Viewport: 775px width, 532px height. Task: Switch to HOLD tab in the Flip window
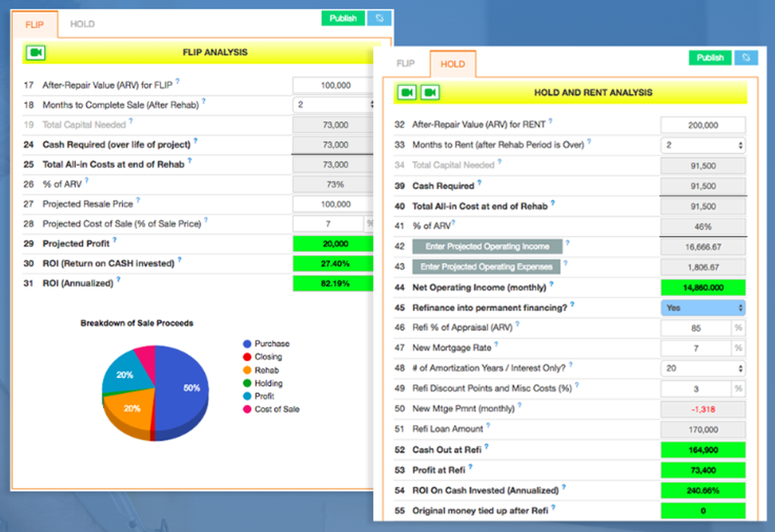click(82, 24)
